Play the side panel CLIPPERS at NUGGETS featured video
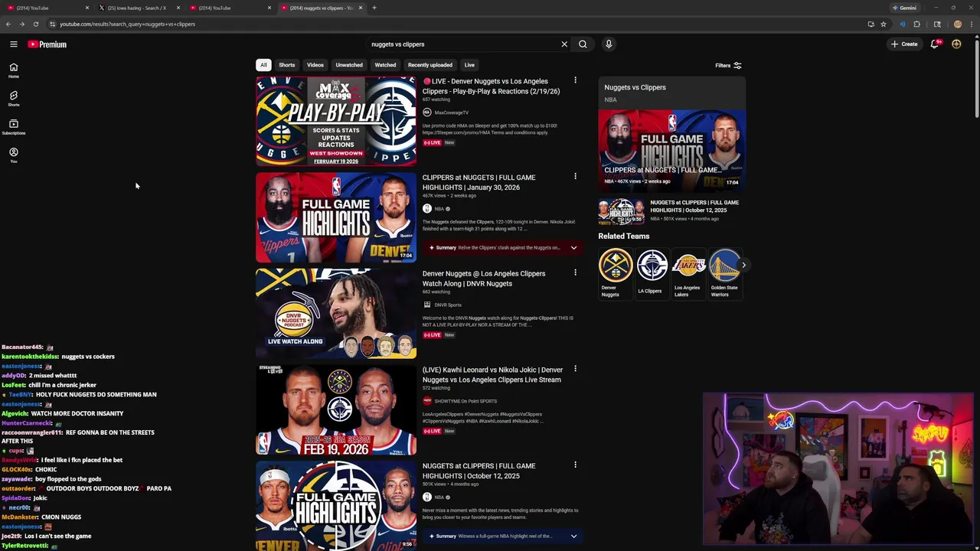980x551 pixels. pos(672,150)
